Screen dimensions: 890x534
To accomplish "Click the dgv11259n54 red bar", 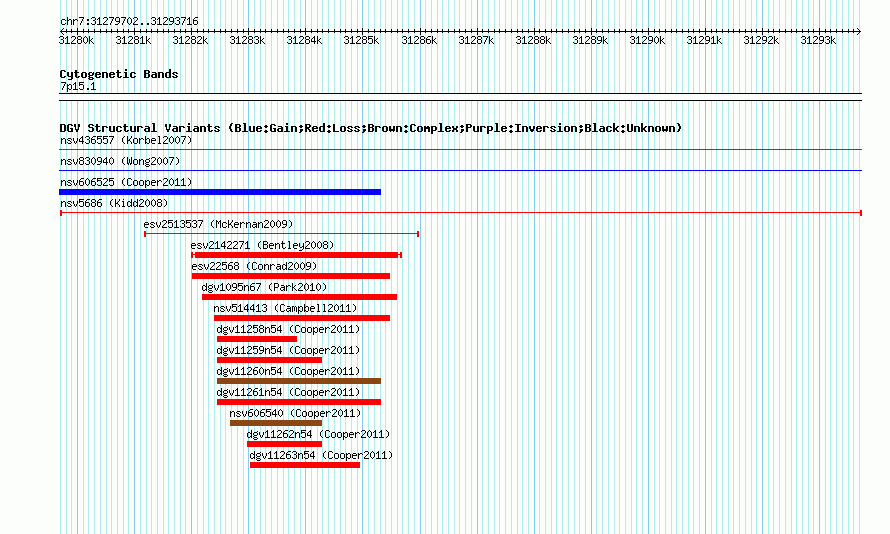I will click(x=269, y=360).
